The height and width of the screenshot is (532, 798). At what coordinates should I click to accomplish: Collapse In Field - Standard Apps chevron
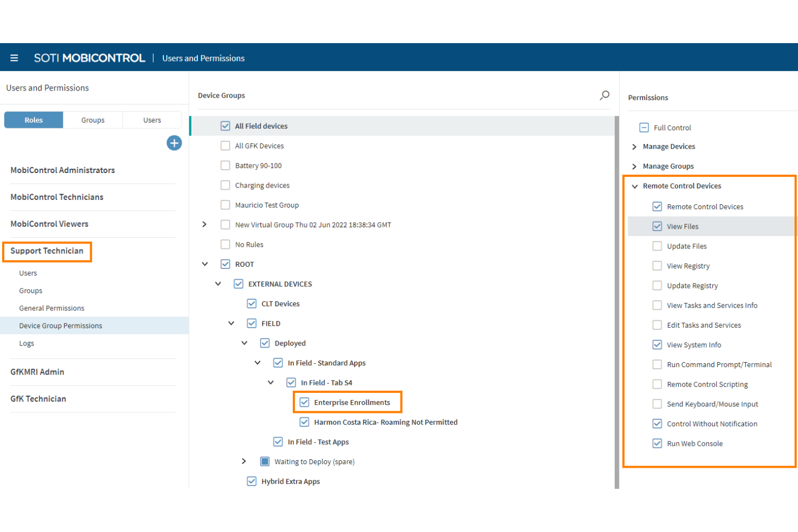click(x=258, y=363)
